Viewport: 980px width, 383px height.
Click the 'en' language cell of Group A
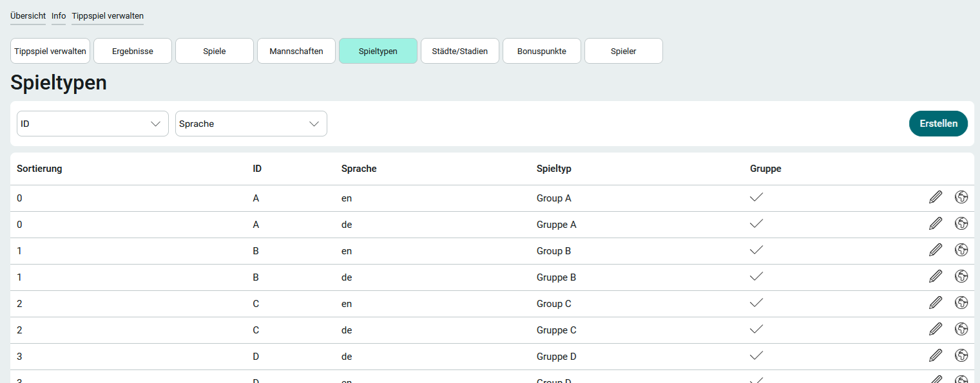[347, 198]
